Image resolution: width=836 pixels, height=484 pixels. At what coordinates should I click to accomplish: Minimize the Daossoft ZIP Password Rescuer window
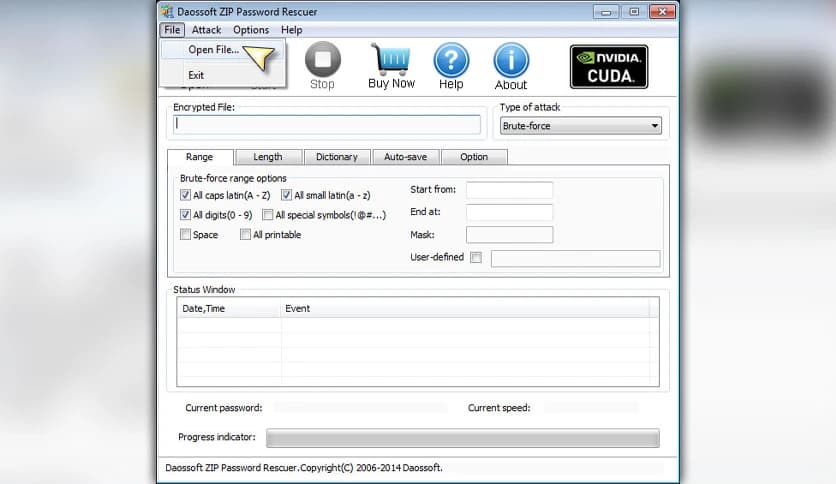(x=606, y=12)
